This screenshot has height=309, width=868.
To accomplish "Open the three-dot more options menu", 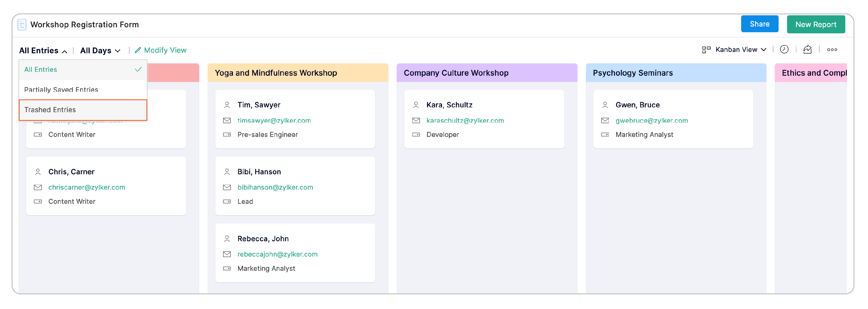I will pos(832,49).
